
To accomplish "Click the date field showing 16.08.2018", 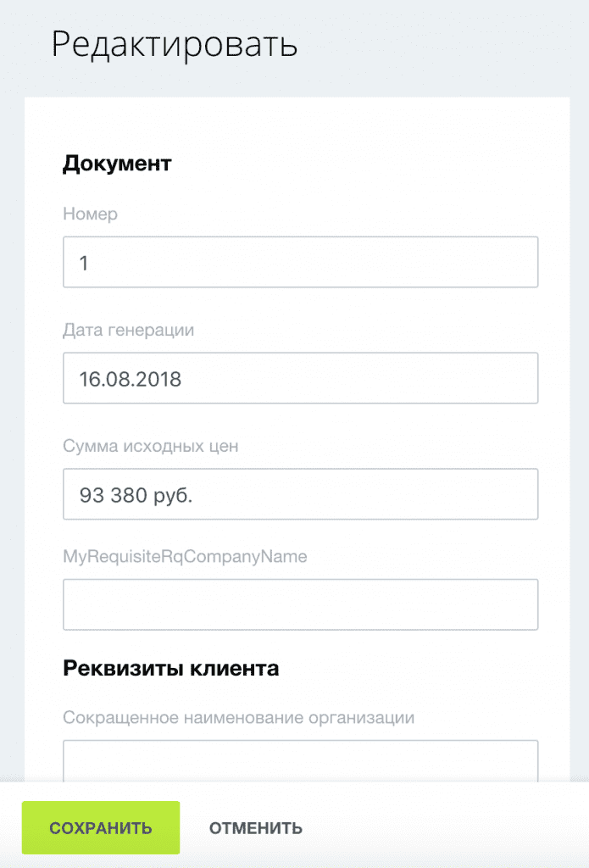I will (300, 379).
